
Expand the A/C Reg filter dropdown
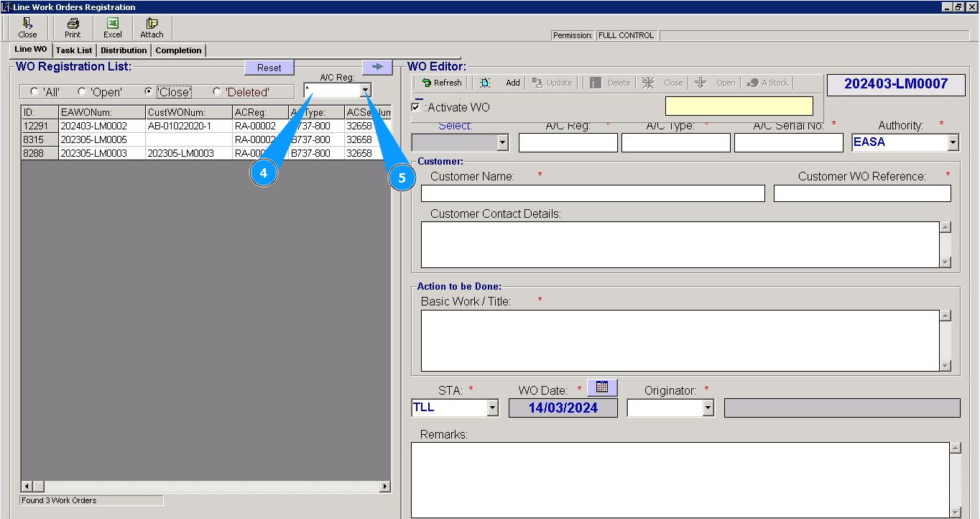pos(366,91)
